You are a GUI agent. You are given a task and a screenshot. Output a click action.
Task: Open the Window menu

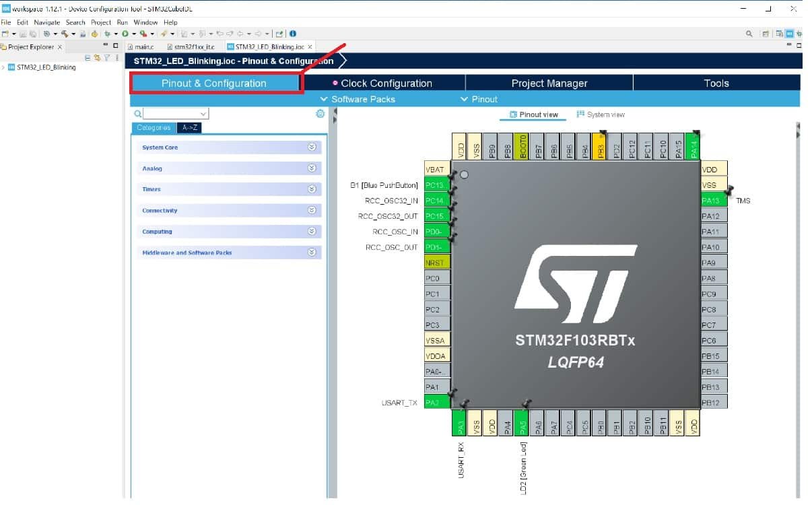pos(145,22)
